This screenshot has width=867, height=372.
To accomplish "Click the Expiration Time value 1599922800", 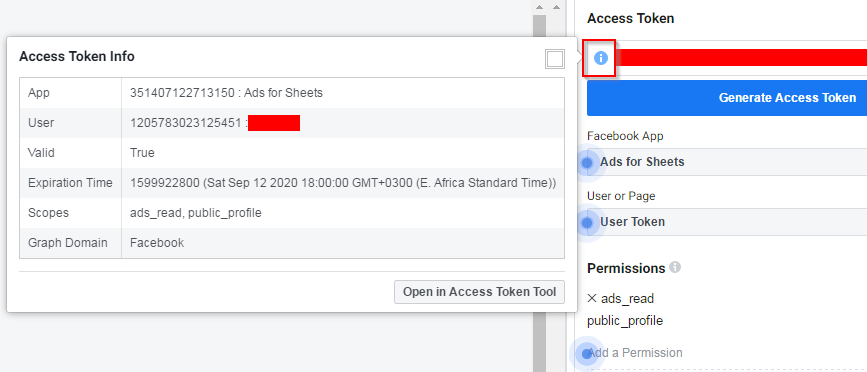I will click(x=164, y=183).
